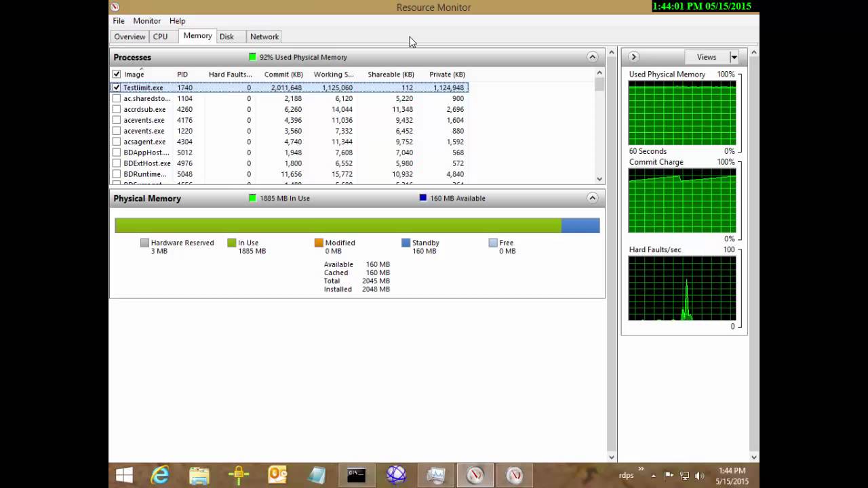Open the Monitor menu
868x488 pixels.
(x=147, y=21)
